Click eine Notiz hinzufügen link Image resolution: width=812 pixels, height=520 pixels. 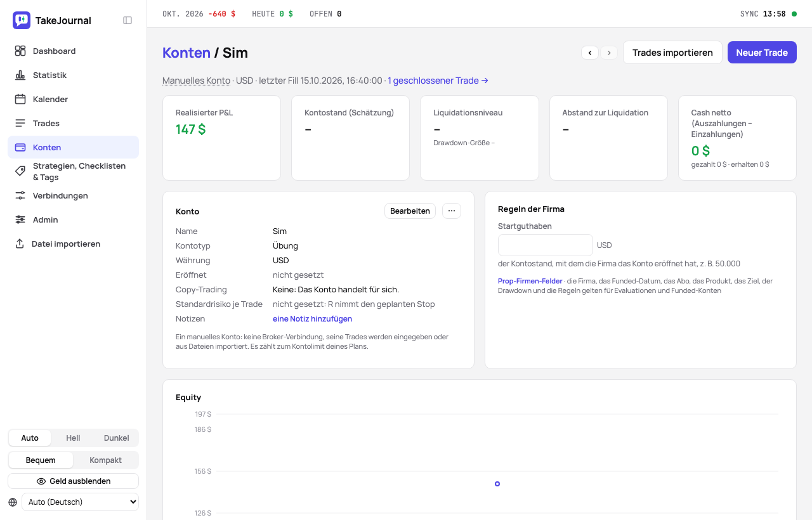312,319
